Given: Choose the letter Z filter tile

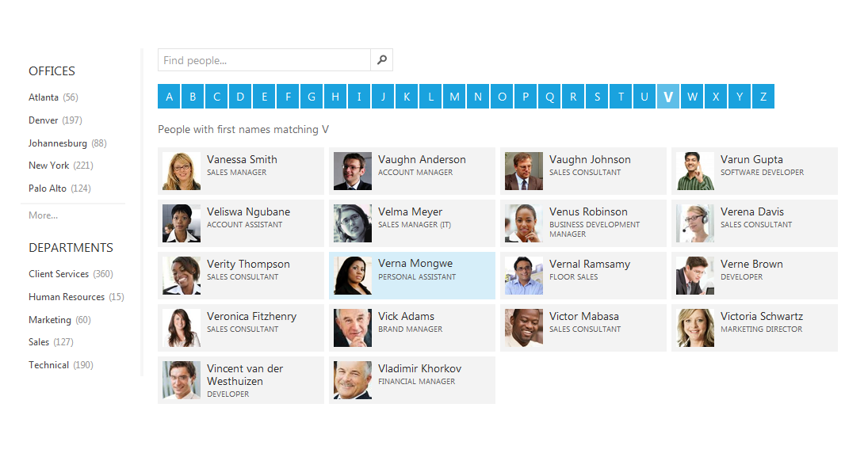Looking at the screenshot, I should tap(763, 97).
